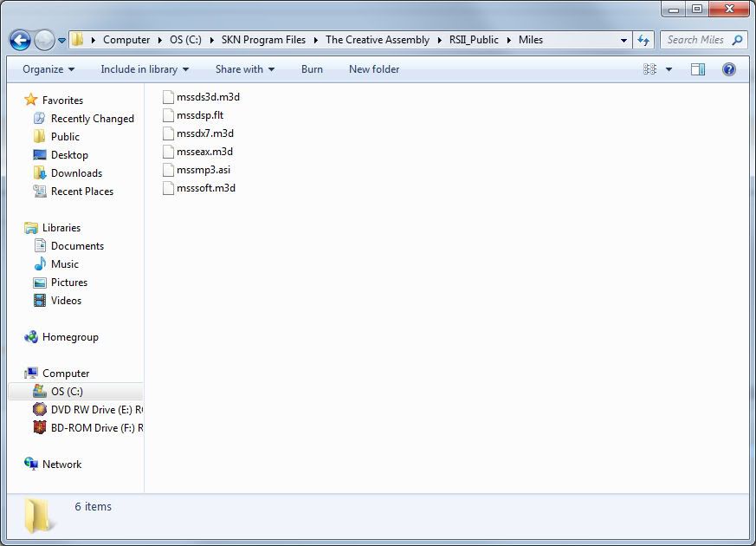Click the Homegroup icon in sidebar

coord(31,337)
